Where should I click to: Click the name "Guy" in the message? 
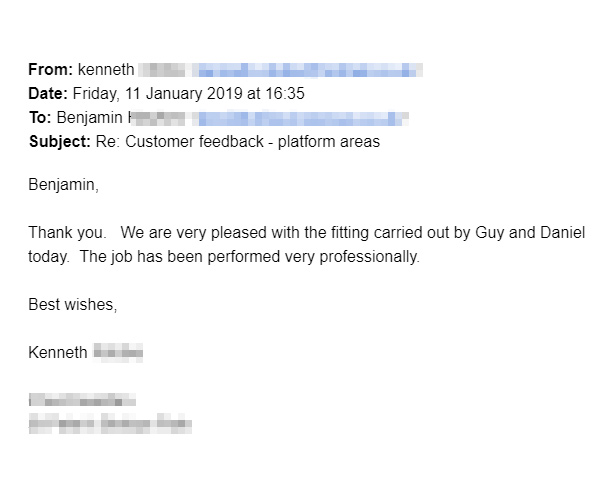490,232
